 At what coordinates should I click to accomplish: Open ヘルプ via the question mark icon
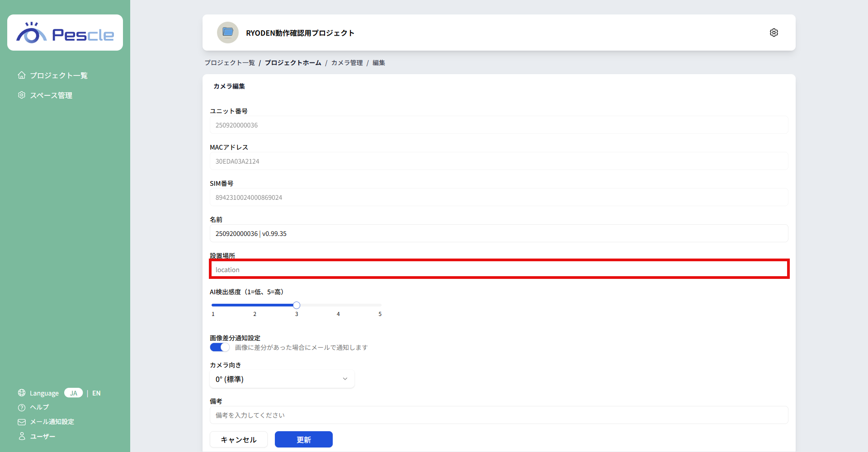coord(21,407)
